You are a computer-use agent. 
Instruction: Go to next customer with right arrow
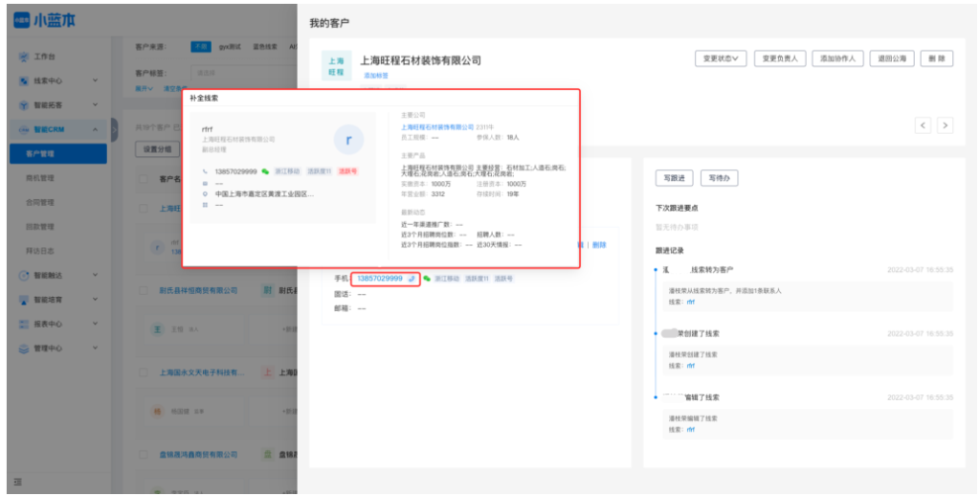(945, 125)
